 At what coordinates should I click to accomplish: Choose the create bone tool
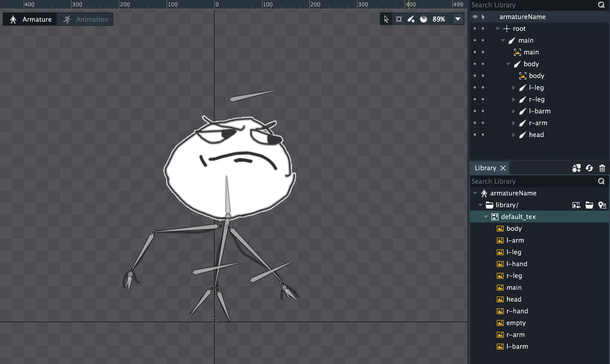(411, 19)
